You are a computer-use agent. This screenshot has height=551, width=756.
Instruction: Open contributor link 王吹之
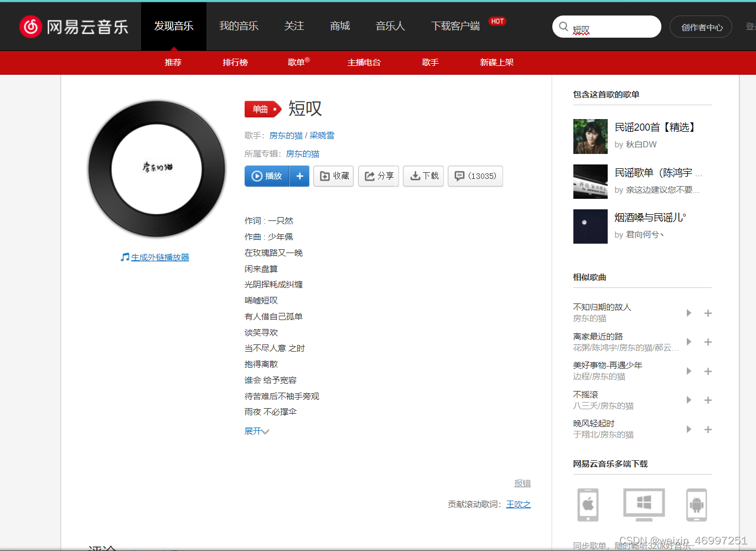click(x=519, y=504)
